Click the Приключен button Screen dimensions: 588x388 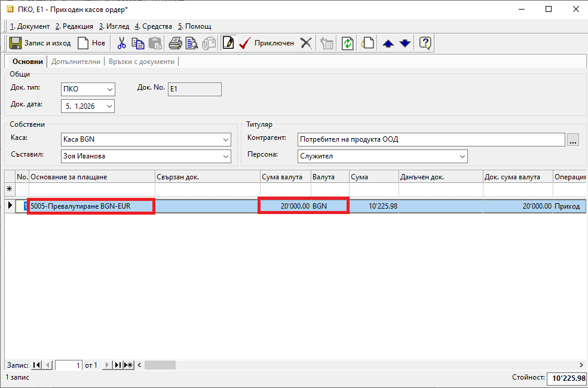267,43
